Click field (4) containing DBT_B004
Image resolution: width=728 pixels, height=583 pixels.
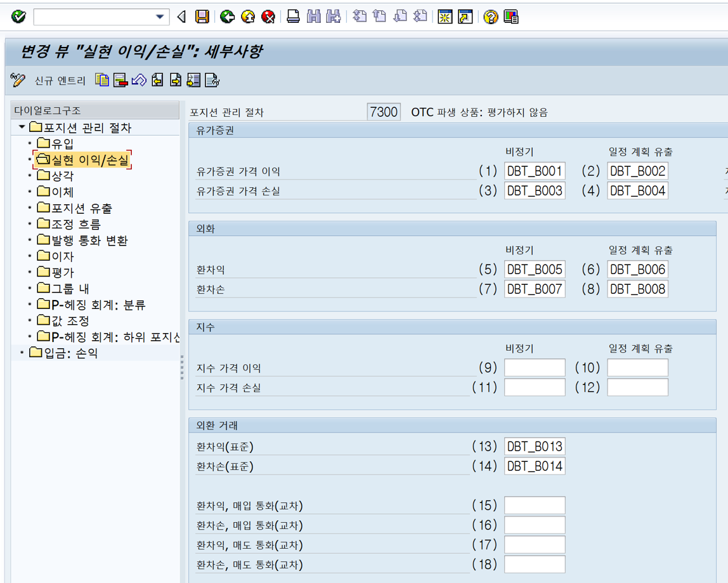[637, 190]
